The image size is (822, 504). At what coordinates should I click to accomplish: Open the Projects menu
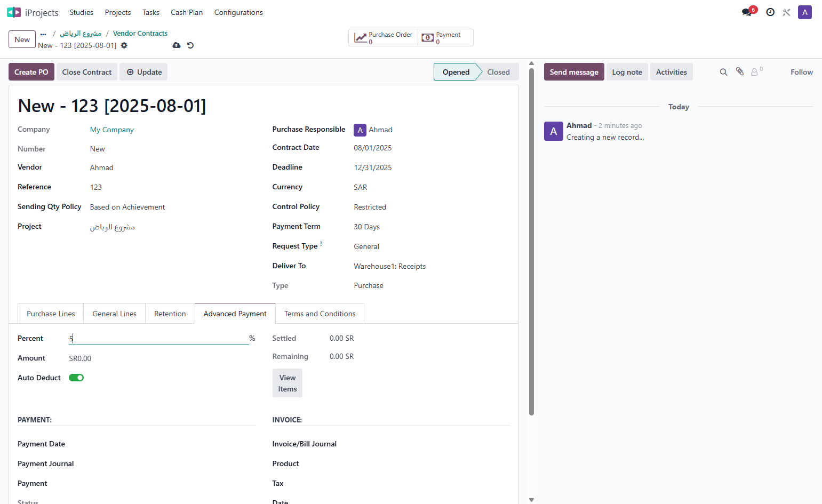click(118, 12)
